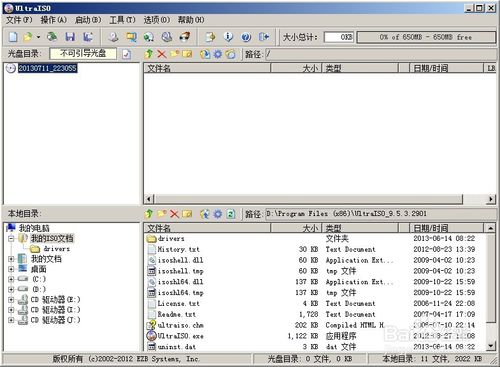Click red X delete in local toolbar
This screenshot has height=367, width=500.
(175, 214)
